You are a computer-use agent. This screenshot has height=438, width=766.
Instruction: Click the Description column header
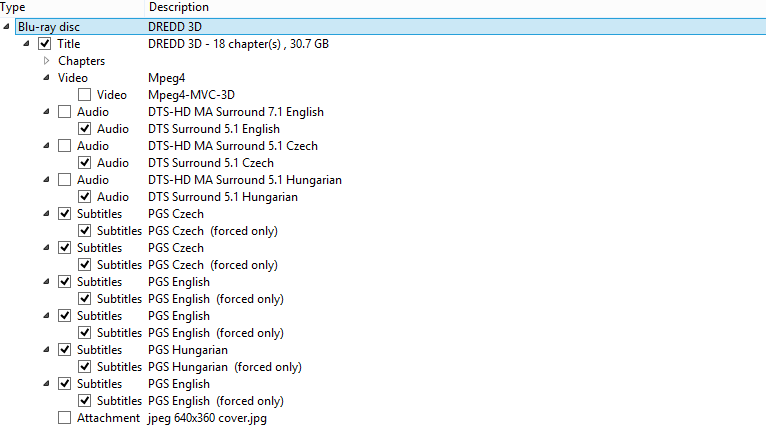point(455,7)
